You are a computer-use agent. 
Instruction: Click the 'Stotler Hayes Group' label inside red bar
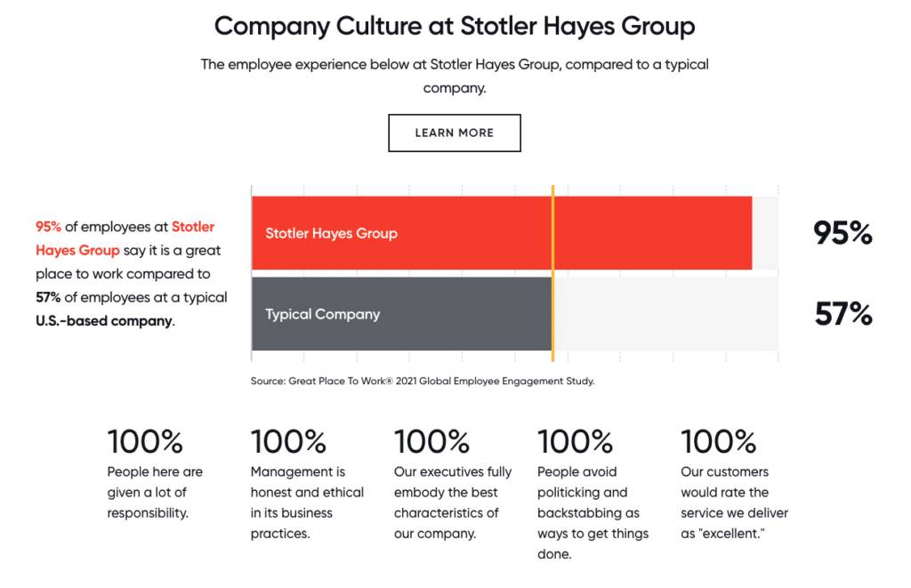[331, 233]
